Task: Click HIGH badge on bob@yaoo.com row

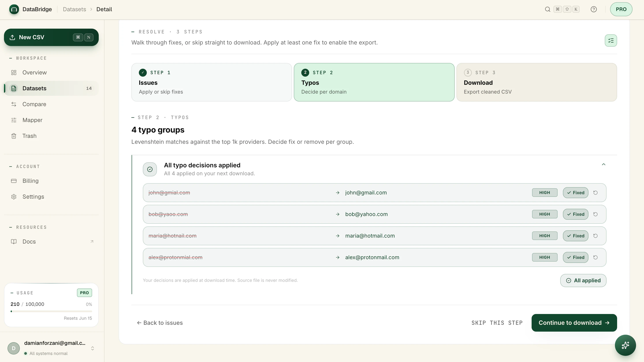Action: pyautogui.click(x=545, y=214)
